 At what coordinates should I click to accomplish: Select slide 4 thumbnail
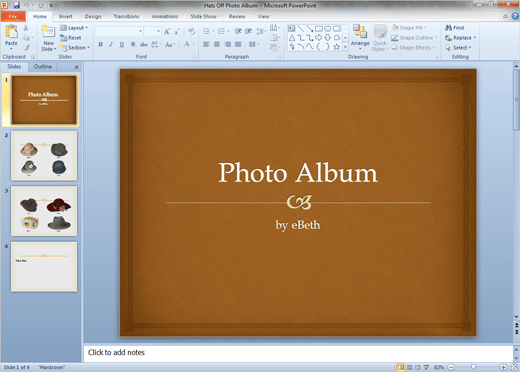click(x=44, y=267)
